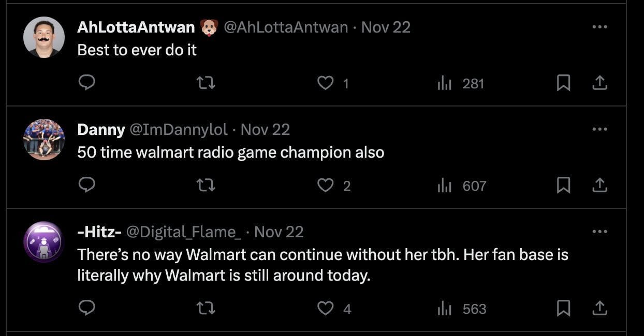Share AhLottaAntwan's tweet
Screen dimensions: 644x336
[x=599, y=83]
